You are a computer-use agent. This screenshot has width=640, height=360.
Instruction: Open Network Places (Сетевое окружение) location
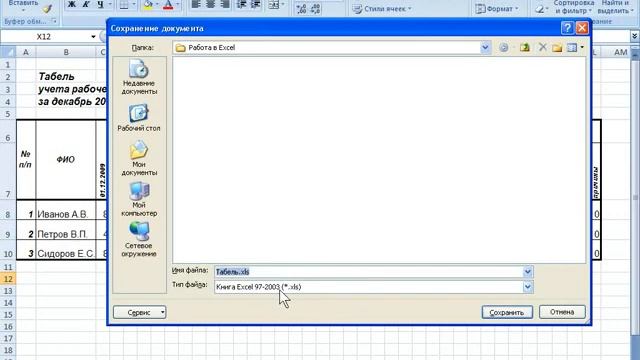tap(139, 240)
